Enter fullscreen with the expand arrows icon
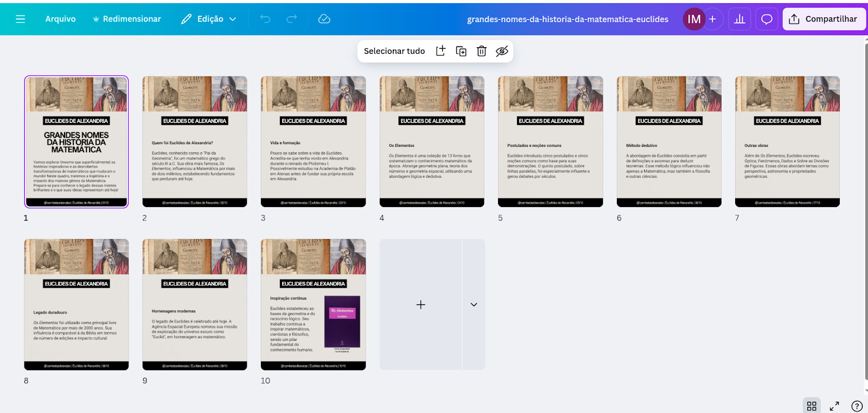 [x=834, y=406]
